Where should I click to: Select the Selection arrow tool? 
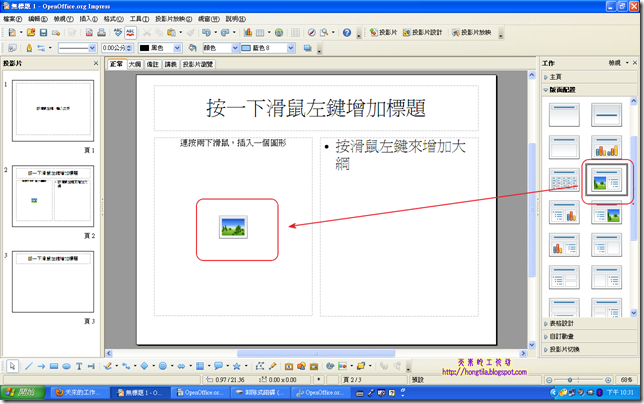(12, 366)
